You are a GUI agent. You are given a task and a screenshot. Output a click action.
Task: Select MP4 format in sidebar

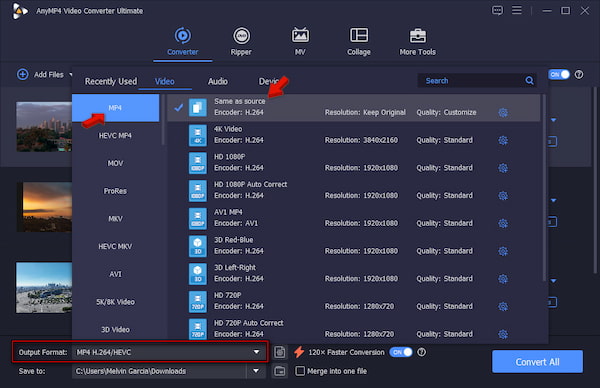point(115,108)
